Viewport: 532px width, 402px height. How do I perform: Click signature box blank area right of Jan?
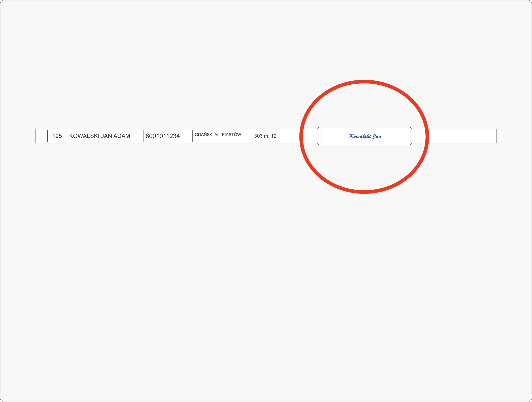tap(396, 136)
